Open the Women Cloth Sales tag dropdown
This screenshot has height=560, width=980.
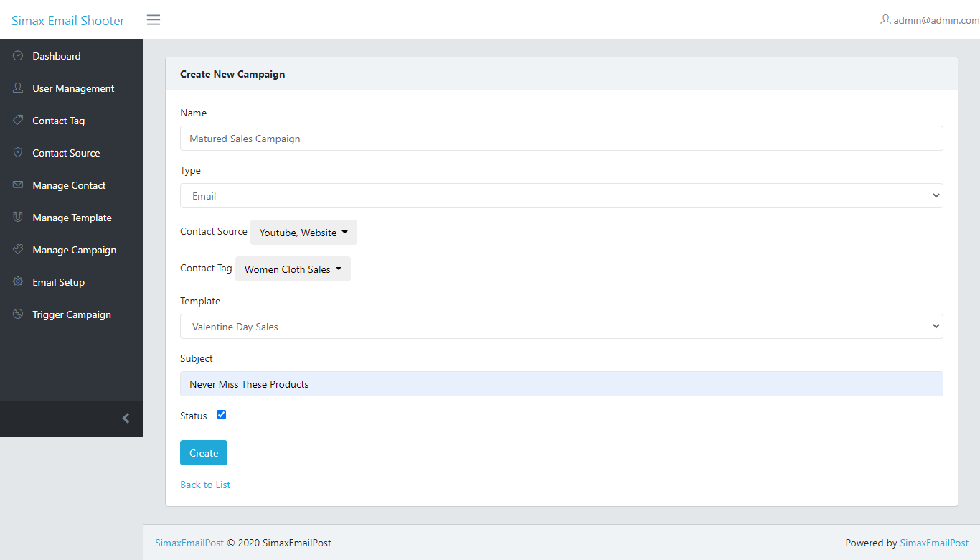[x=293, y=269]
